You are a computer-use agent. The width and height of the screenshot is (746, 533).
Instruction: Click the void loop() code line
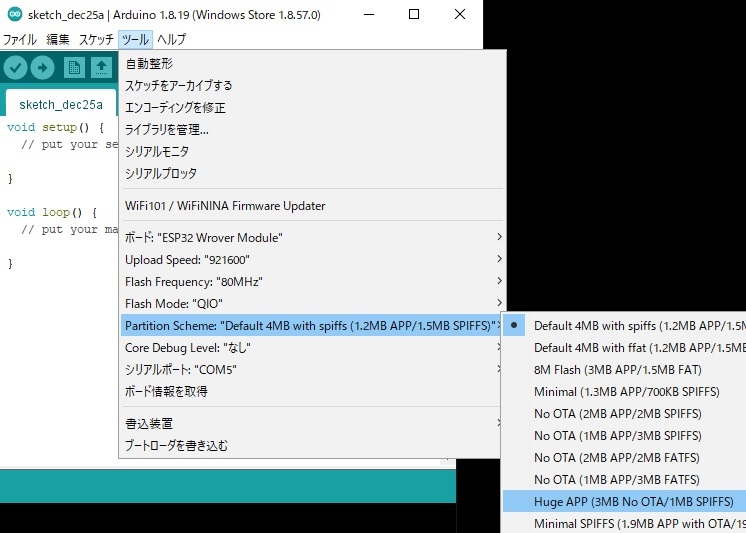point(52,212)
